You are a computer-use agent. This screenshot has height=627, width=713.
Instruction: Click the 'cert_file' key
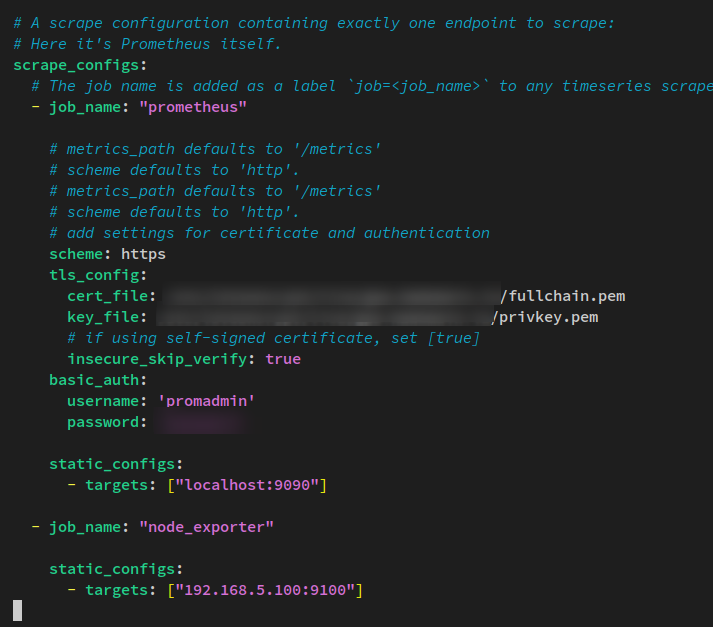(108, 296)
